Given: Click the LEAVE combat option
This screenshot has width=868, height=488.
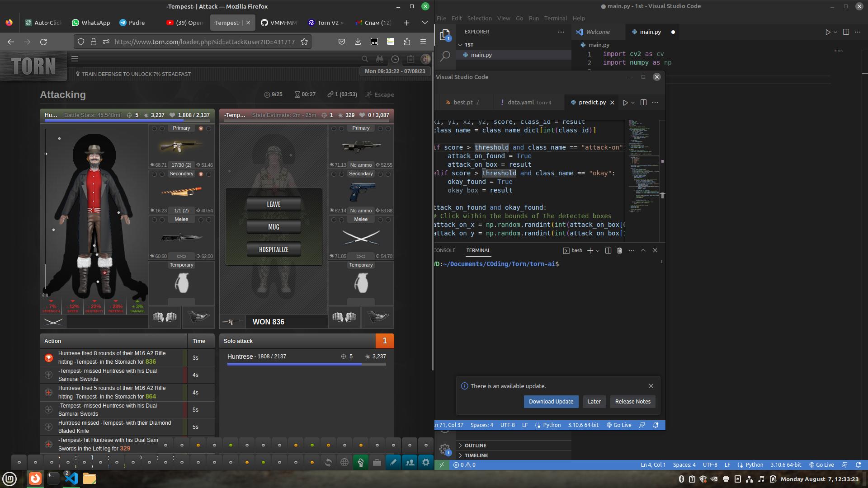Looking at the screenshot, I should (x=273, y=204).
